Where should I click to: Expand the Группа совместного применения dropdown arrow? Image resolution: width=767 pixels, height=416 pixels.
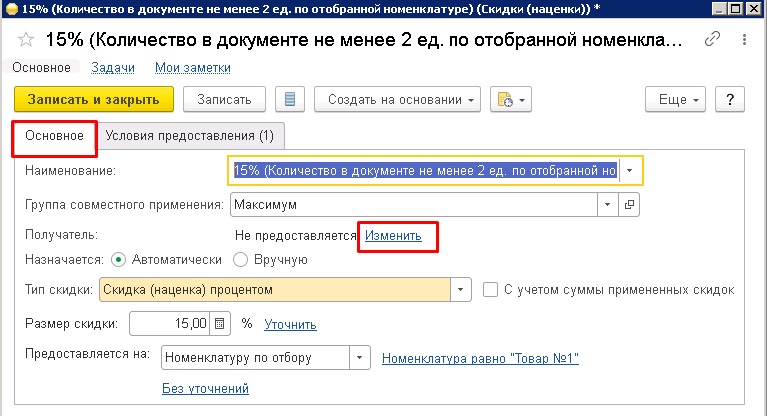(x=608, y=205)
